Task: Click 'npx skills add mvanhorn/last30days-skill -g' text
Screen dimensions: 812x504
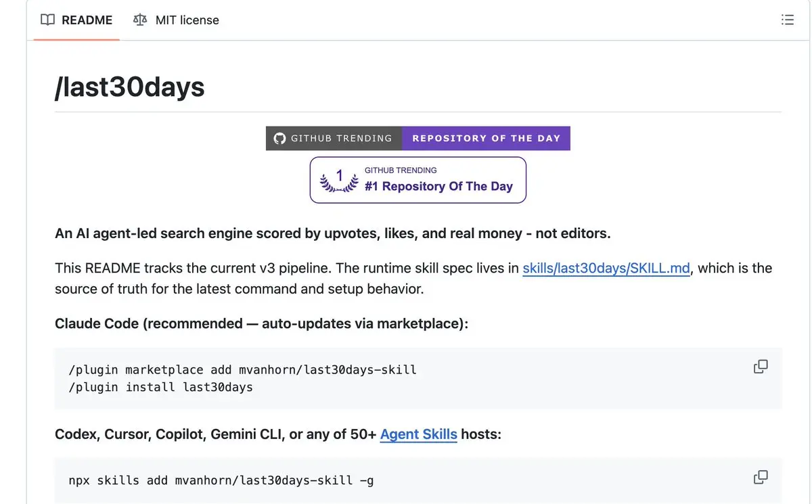Action: coord(221,480)
